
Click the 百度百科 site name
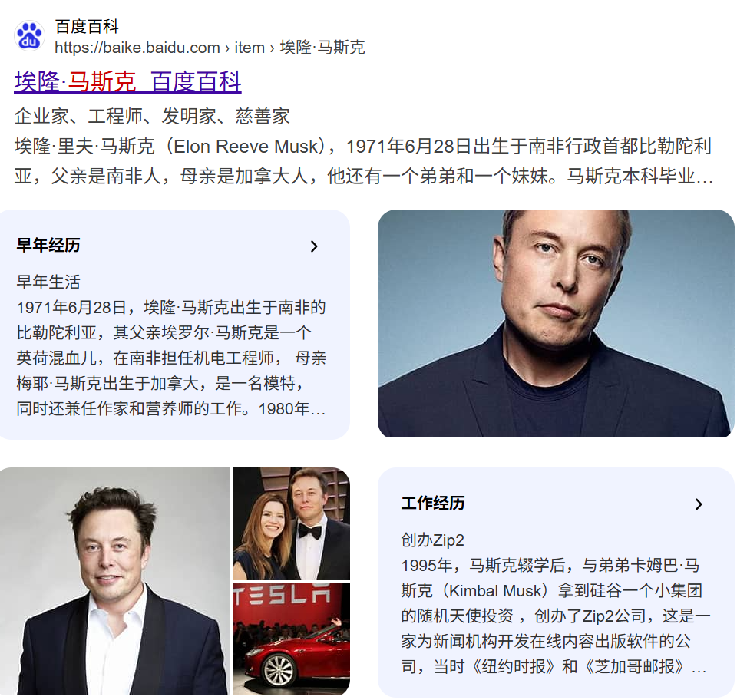click(x=87, y=27)
